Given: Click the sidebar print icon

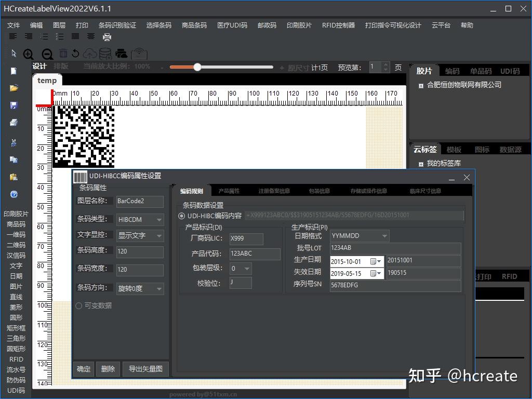Looking at the screenshot, I should tap(14, 123).
